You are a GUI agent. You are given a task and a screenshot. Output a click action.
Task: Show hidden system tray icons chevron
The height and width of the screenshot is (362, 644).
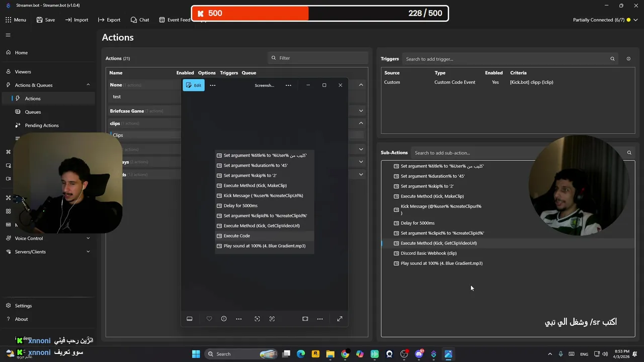(550, 354)
